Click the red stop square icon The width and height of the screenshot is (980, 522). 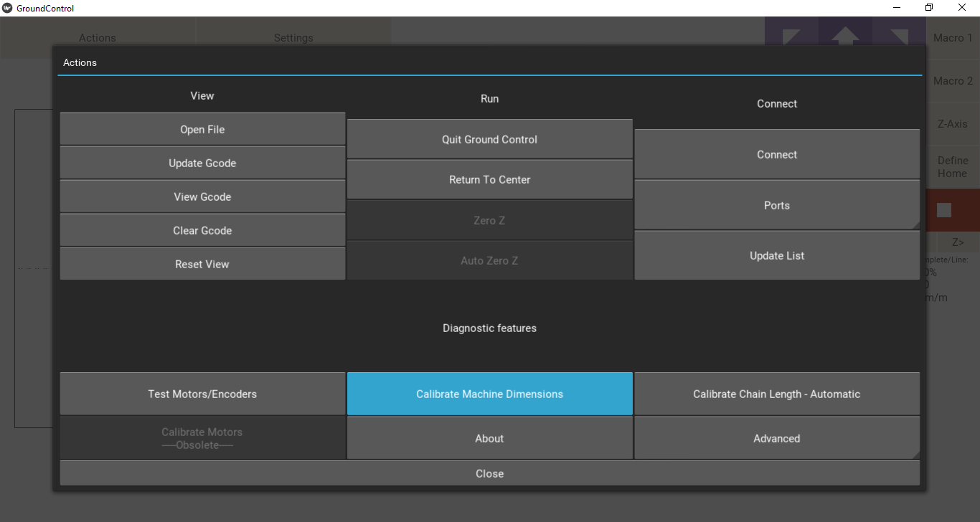point(944,210)
